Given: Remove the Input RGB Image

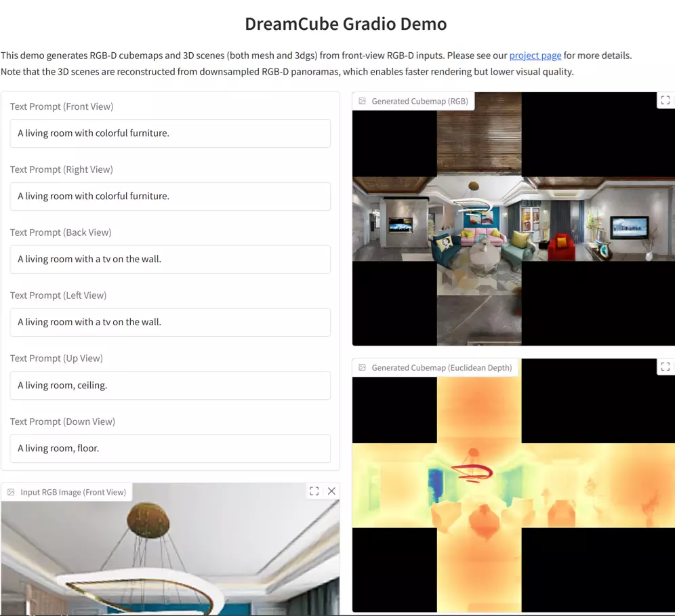Looking at the screenshot, I should (331, 491).
